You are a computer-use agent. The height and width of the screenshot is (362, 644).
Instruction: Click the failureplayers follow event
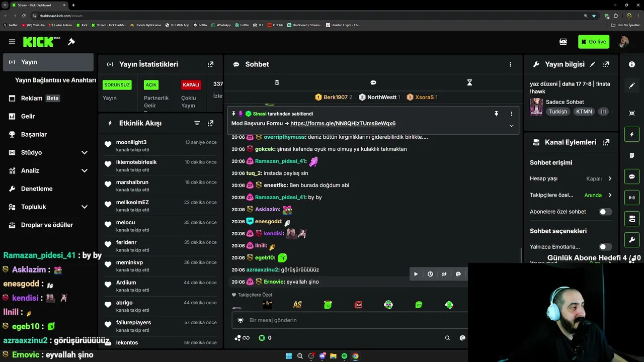pyautogui.click(x=161, y=326)
